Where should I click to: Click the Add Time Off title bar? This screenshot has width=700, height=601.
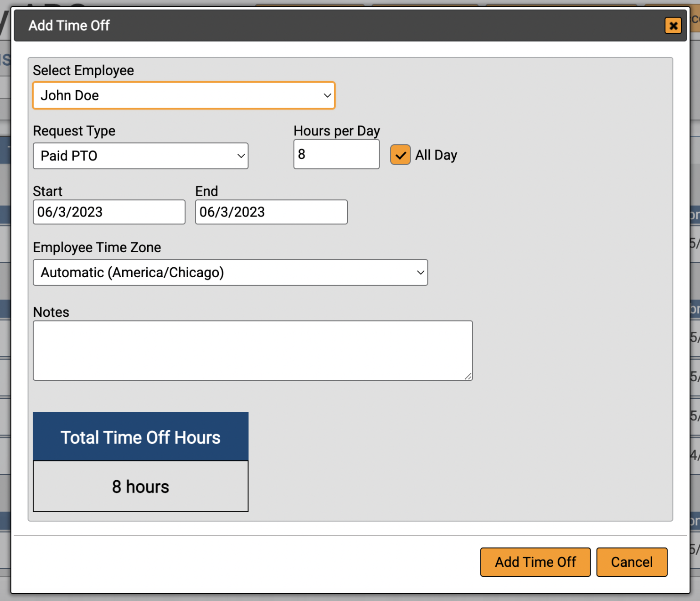pos(319,26)
